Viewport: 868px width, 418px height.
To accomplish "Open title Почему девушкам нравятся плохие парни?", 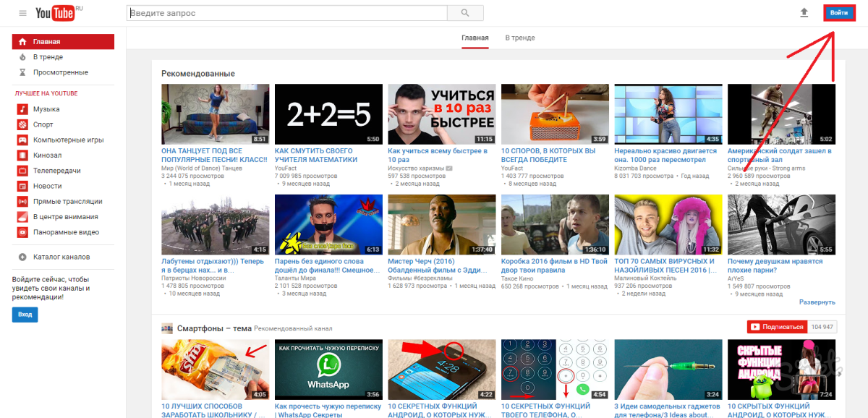I will (775, 265).
